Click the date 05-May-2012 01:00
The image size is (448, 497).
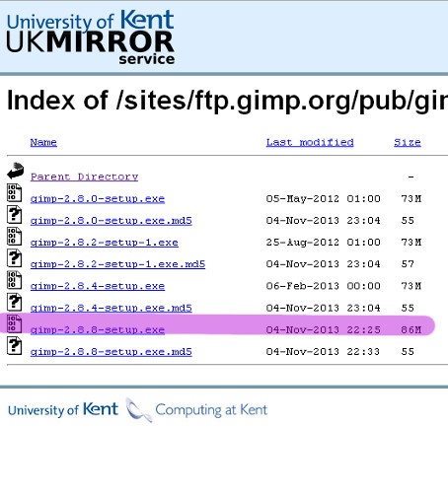point(324,199)
